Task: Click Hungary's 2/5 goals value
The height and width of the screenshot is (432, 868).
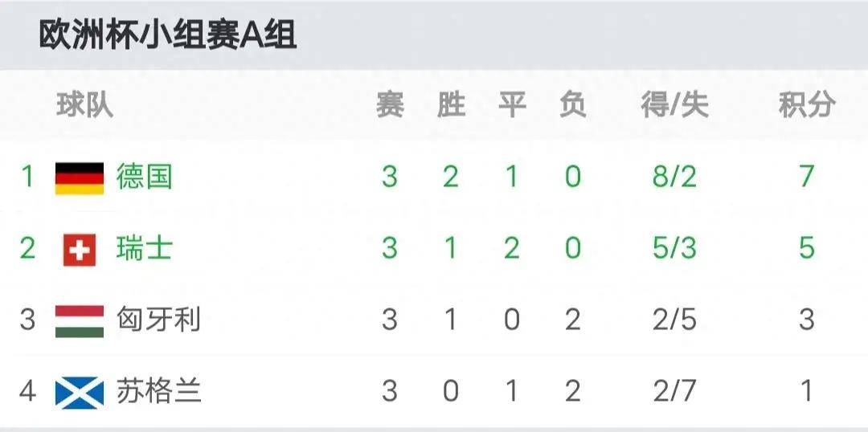Action: pos(674,320)
